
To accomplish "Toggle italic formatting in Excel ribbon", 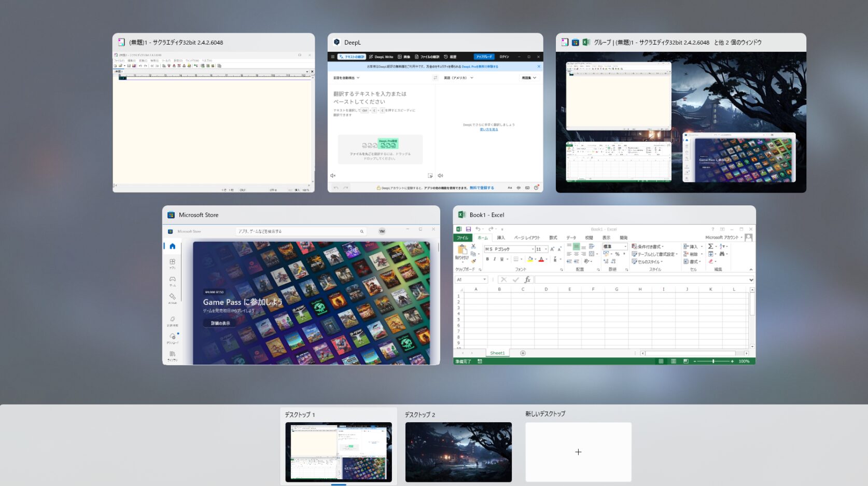I will [495, 259].
